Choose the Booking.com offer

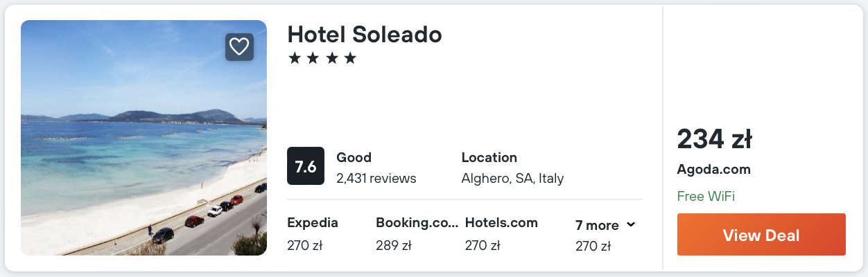pos(417,223)
